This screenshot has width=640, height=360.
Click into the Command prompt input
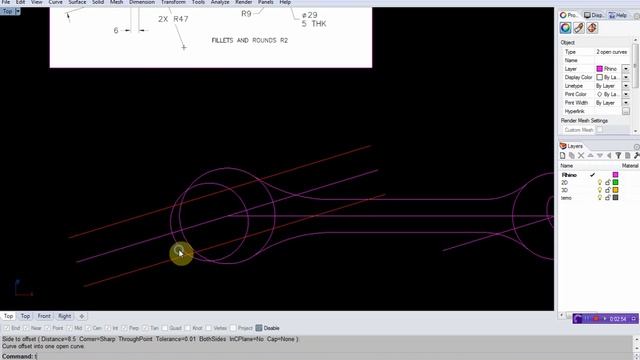335,356
